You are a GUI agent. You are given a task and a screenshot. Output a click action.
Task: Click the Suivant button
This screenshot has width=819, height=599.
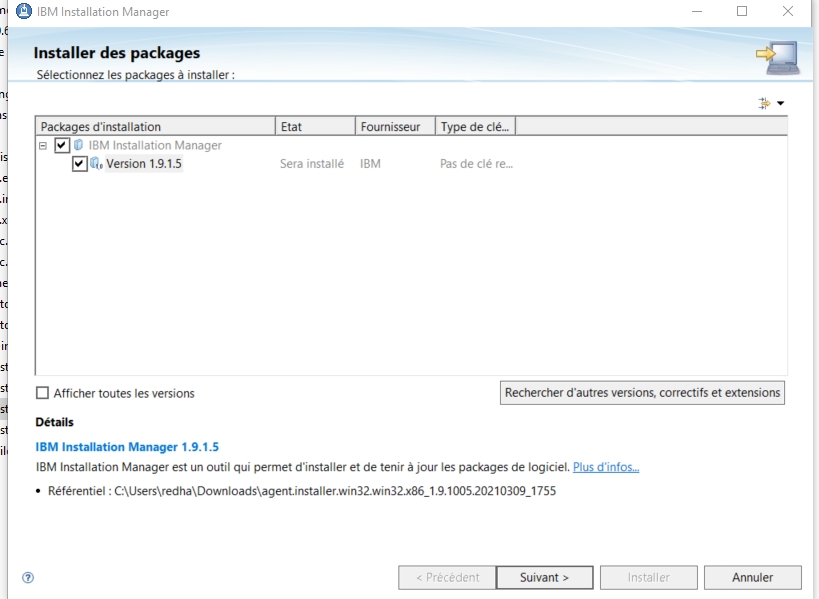tap(544, 577)
